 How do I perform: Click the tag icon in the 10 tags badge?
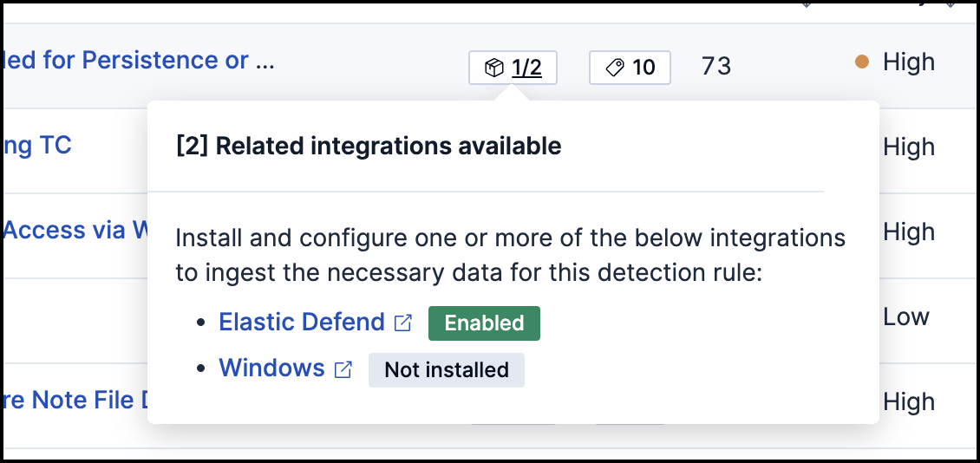[615, 68]
